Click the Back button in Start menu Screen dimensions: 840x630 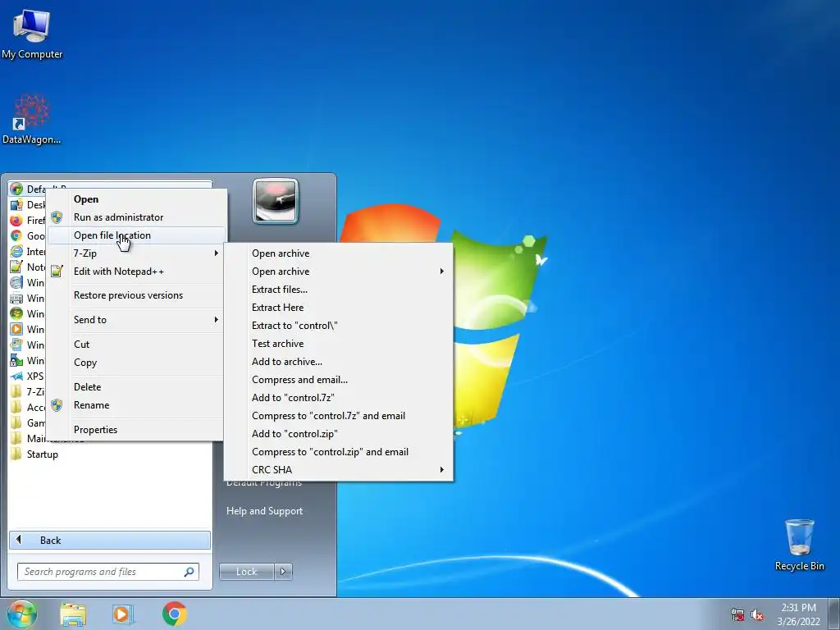(110, 540)
